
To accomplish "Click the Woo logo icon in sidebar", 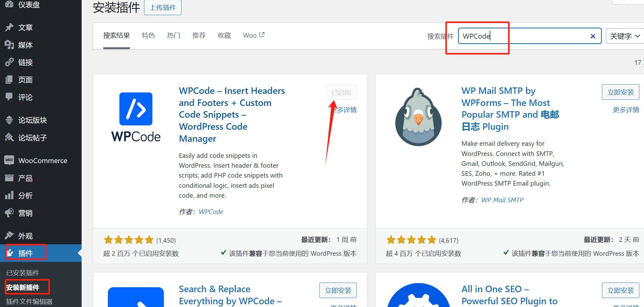I will coord(9,160).
